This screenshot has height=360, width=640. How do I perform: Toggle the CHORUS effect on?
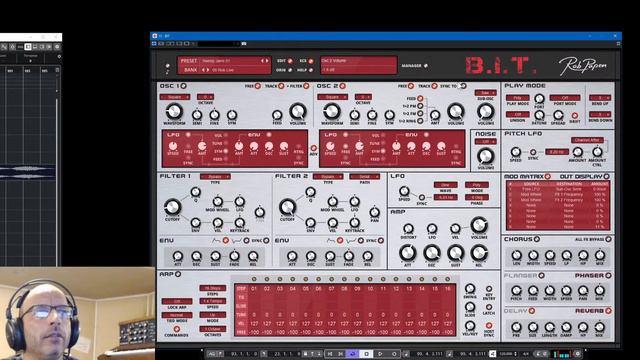point(537,239)
